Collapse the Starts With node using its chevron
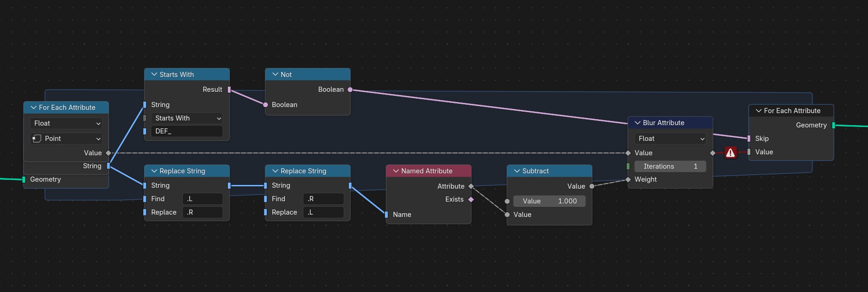This screenshot has height=292, width=868. 154,75
